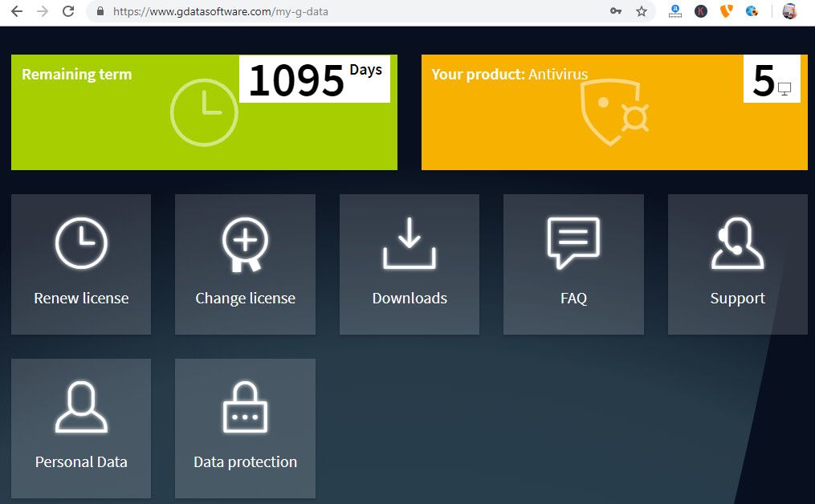Screen dimensions: 815x504
Task: Select the Renew license label
Action: 81,299
